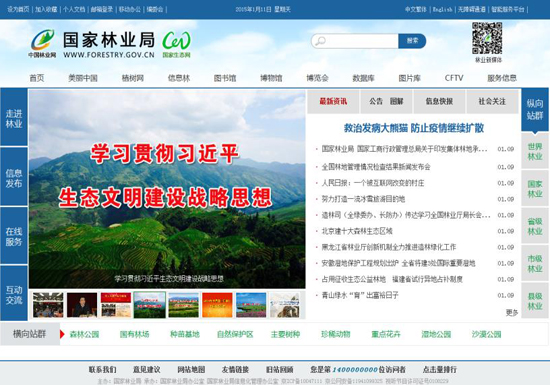Click 更多 under the news list
This screenshot has width=550, height=385.
click(512, 312)
